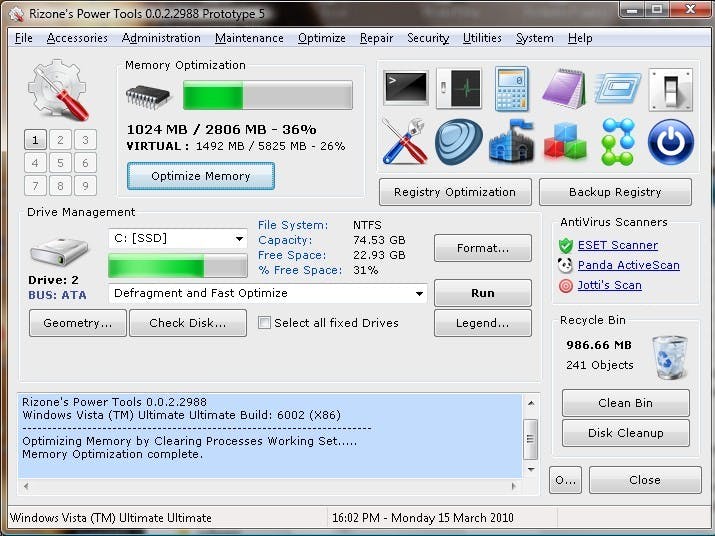The image size is (715, 536).
Task: Open the Accessories menu
Action: point(77,38)
